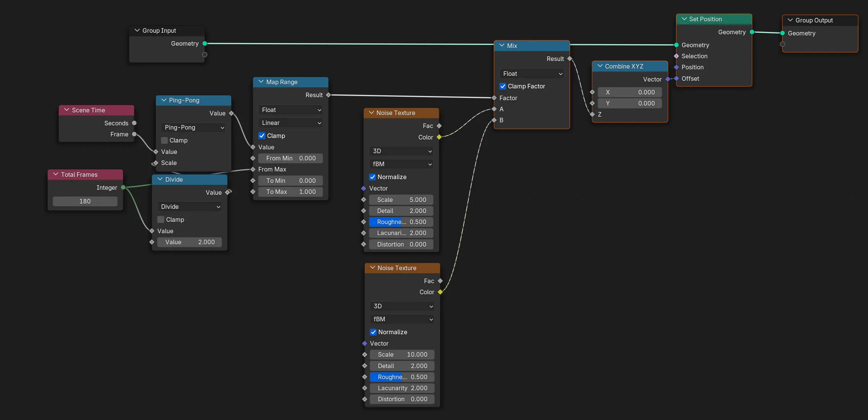Open the Linear interpolation dropdown in Map Range
868x420 pixels.
tap(290, 123)
